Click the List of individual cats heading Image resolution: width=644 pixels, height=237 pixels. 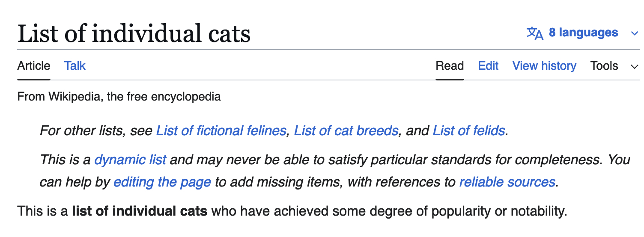pos(134,34)
